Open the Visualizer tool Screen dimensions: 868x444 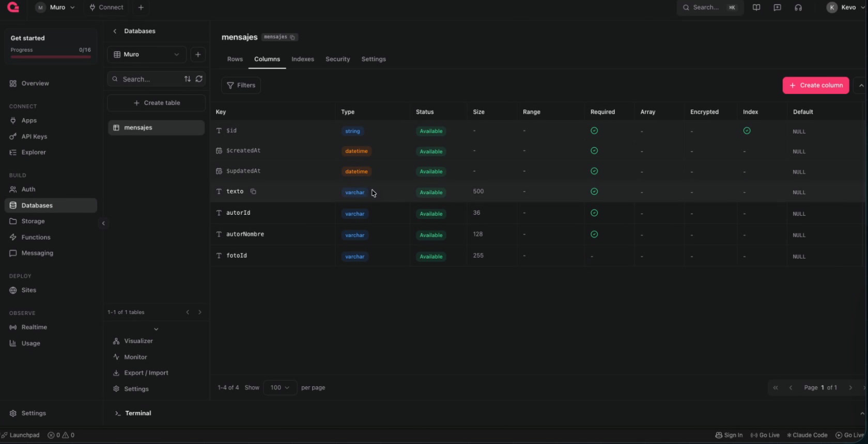coord(138,341)
